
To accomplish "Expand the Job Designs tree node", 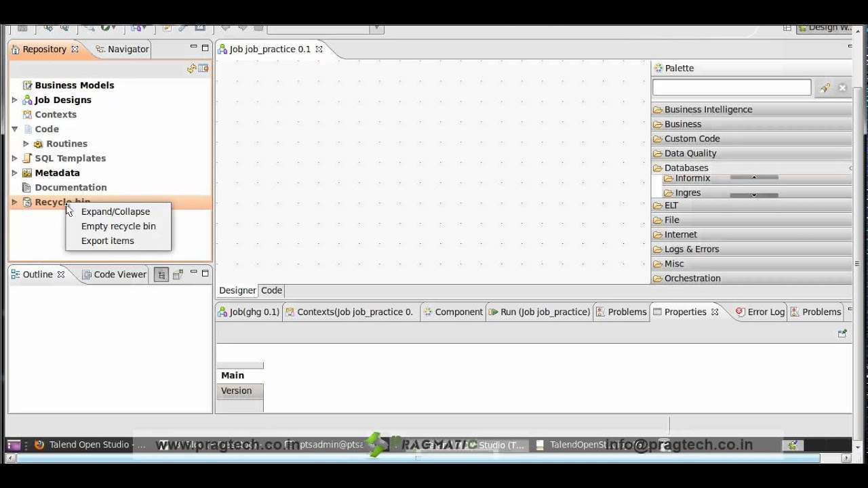I will 14,100.
